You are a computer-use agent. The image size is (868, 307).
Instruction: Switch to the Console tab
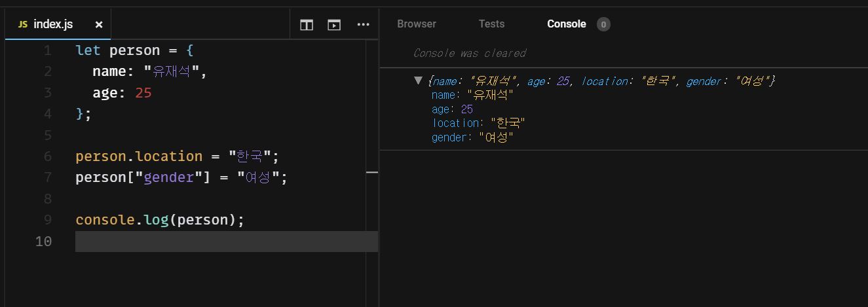[567, 24]
